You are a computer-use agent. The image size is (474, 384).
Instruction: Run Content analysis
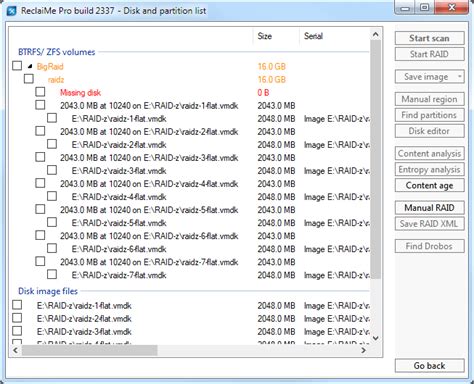[429, 154]
